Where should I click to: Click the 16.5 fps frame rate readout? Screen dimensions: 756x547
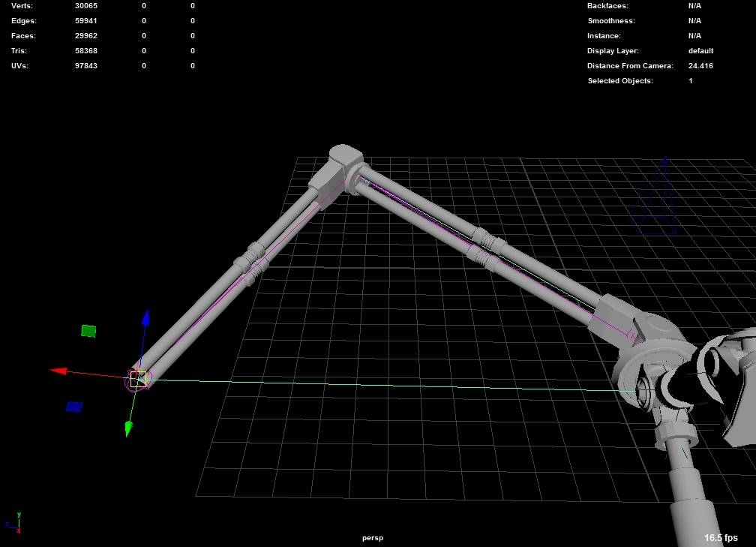721,538
